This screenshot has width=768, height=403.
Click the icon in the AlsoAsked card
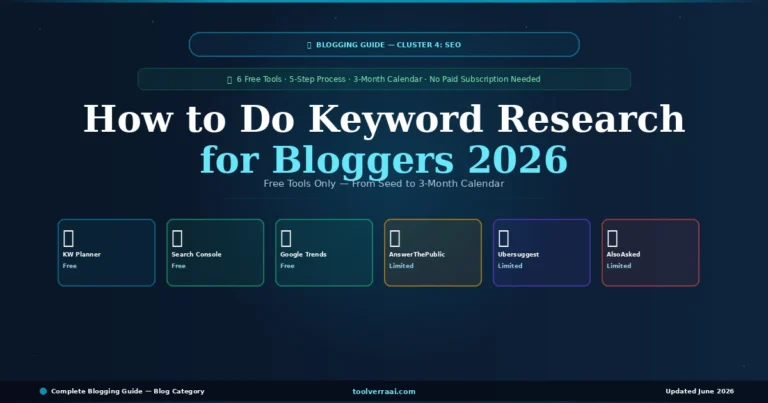point(612,238)
